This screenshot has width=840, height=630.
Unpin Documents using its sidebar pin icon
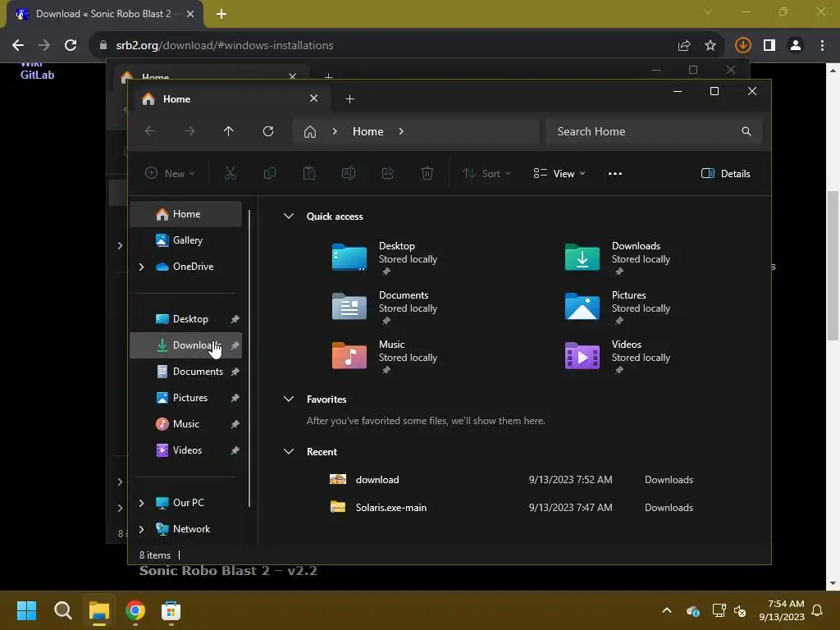(235, 372)
